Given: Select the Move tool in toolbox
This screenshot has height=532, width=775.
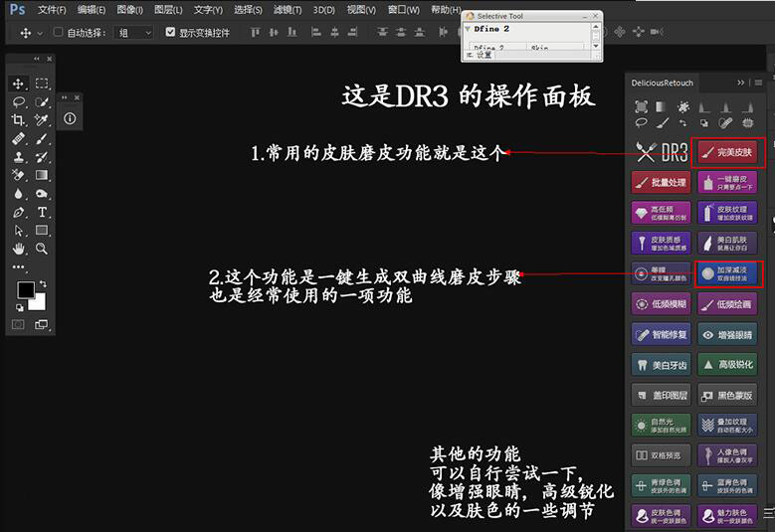Looking at the screenshot, I should point(18,84).
